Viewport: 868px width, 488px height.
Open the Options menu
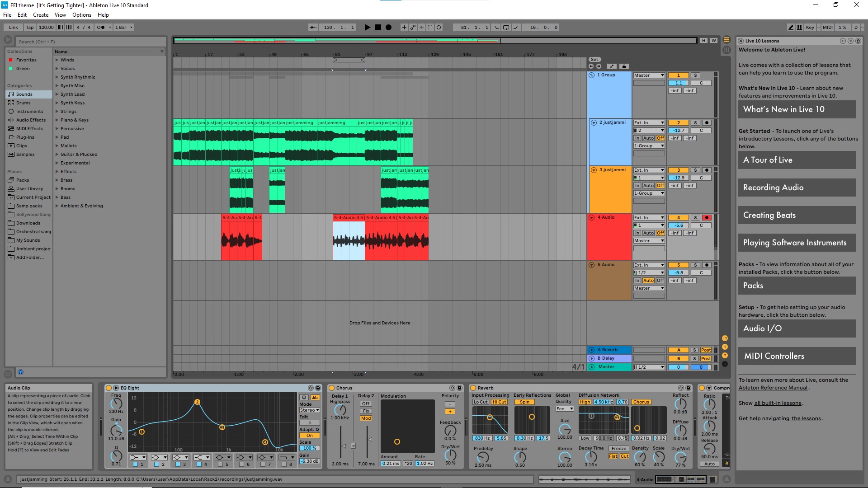pyautogui.click(x=81, y=15)
